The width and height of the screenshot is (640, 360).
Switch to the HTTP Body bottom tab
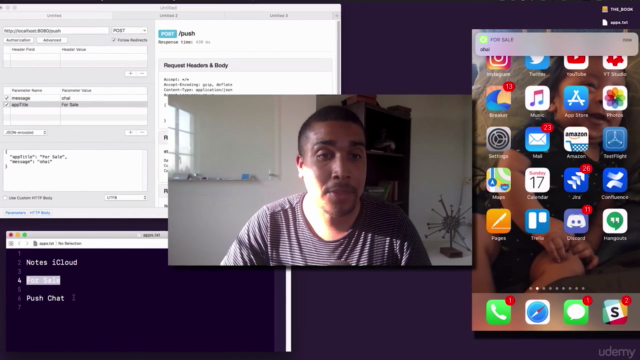(x=40, y=213)
